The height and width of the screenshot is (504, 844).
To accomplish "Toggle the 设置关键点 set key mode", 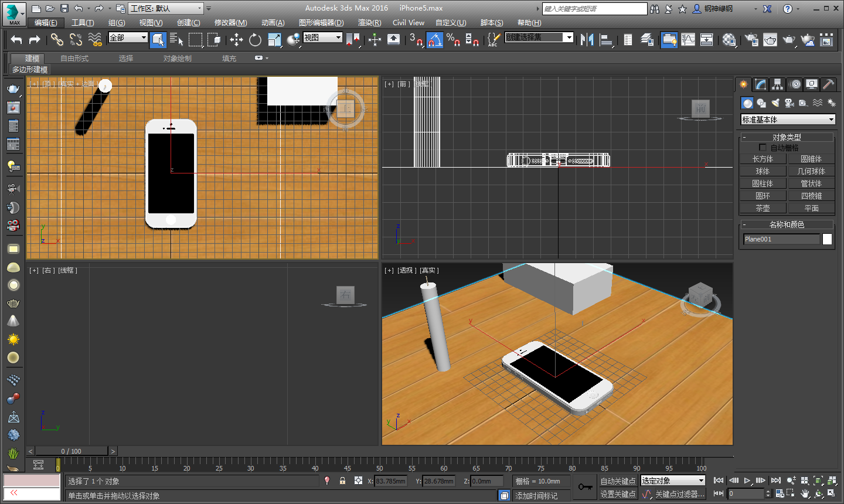I will coord(618,494).
